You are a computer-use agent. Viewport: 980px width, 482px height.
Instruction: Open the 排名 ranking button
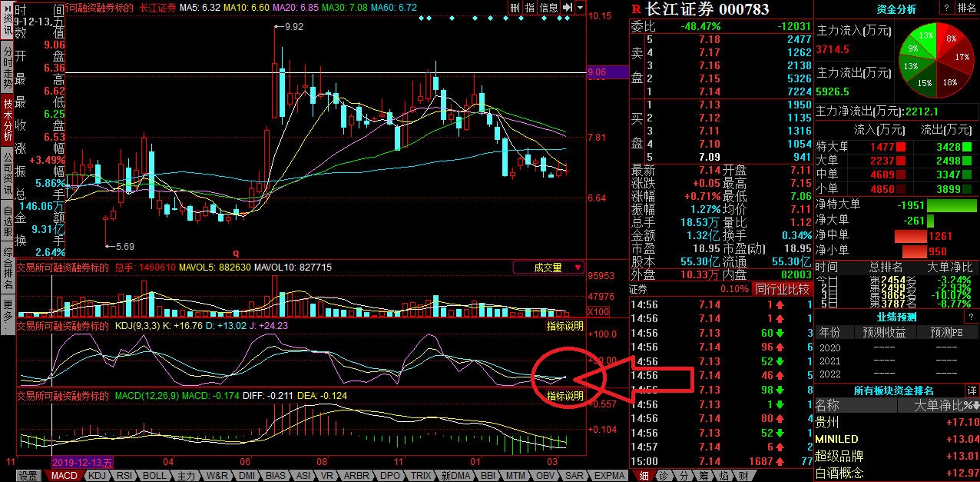tap(967, 8)
